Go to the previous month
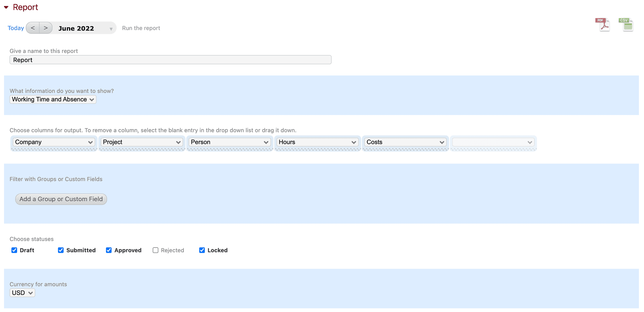The height and width of the screenshot is (312, 644). pyautogui.click(x=33, y=28)
